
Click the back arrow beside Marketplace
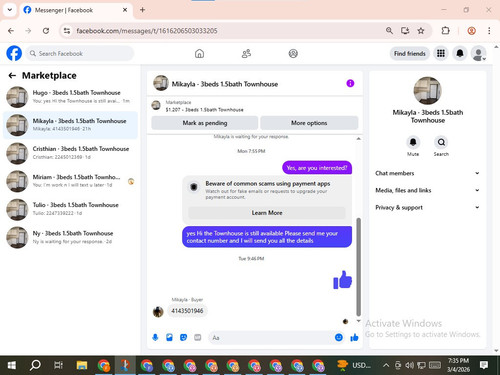[x=12, y=76]
